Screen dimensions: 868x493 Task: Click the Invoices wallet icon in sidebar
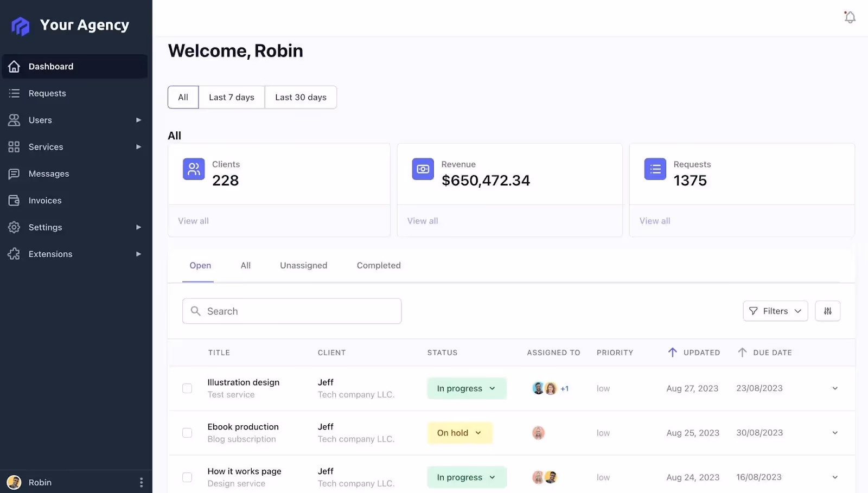click(14, 201)
